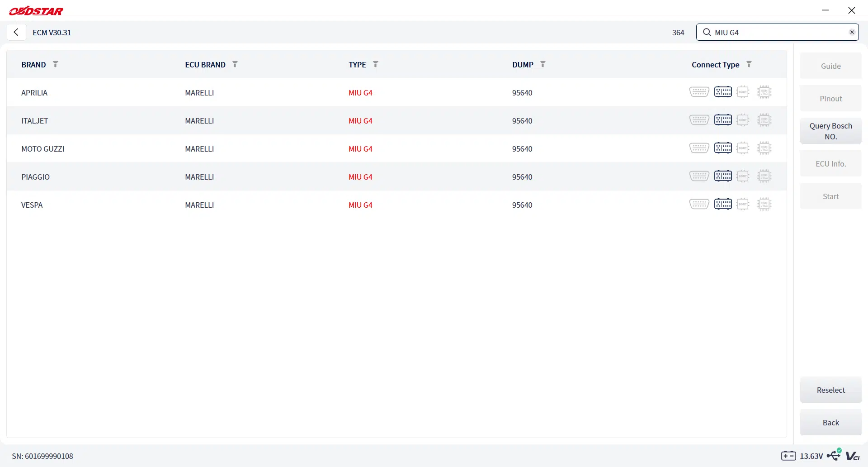This screenshot has width=868, height=467.
Task: Clear the MIU G4 search text
Action: (852, 32)
